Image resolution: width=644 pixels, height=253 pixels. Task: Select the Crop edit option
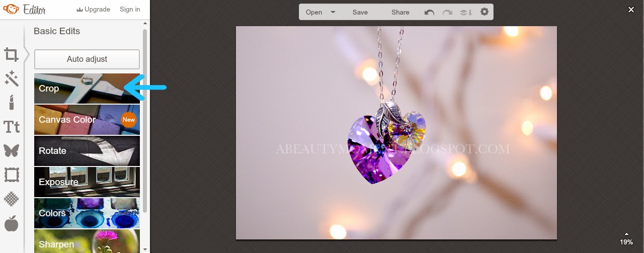click(x=87, y=89)
